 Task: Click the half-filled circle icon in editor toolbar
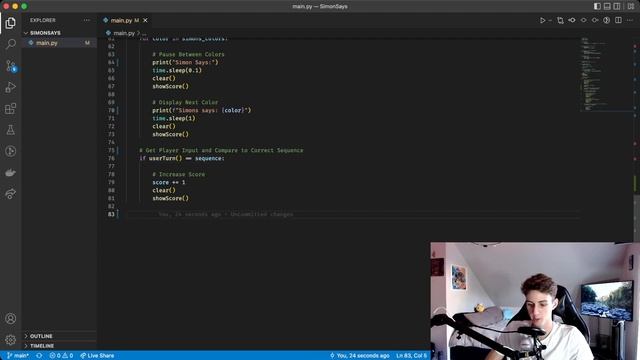coord(607,20)
